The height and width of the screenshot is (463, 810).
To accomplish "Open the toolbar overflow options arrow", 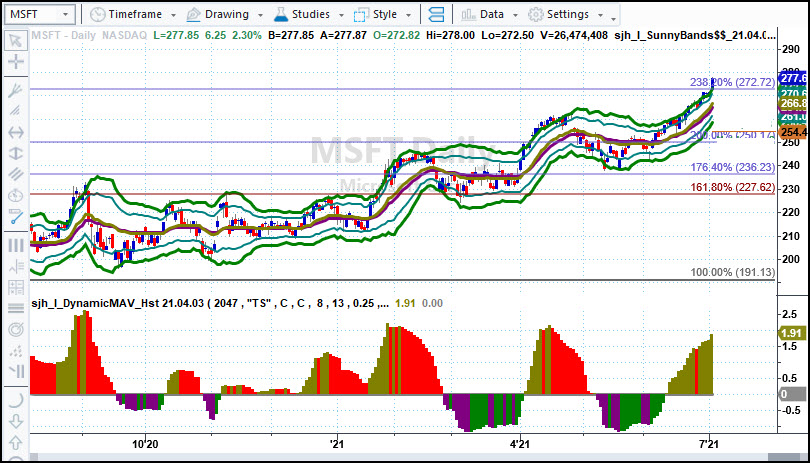I will (613, 19).
